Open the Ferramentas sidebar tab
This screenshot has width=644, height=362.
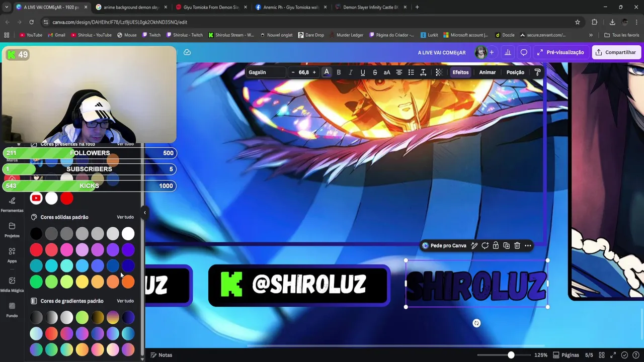[12, 204]
